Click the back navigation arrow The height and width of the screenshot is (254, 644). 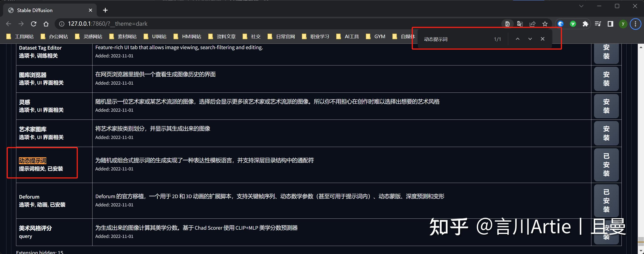pyautogui.click(x=8, y=23)
